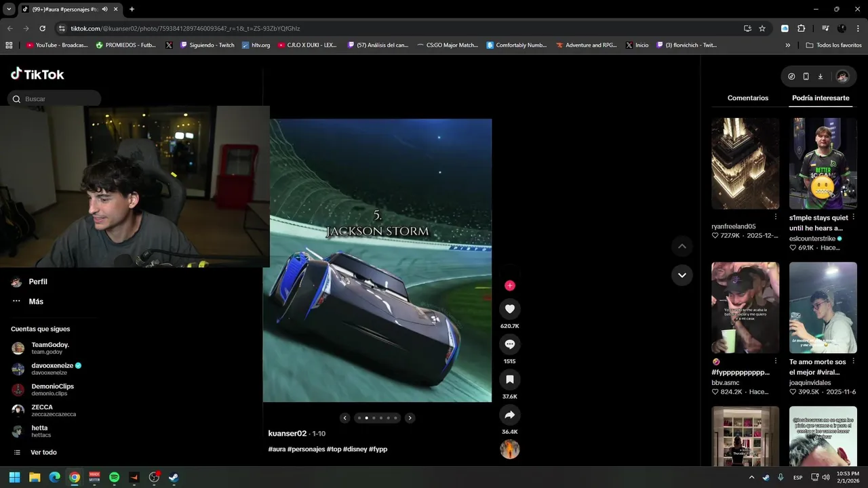Click the #disney hashtag
This screenshot has height=488, width=868.
pyautogui.click(x=355, y=449)
